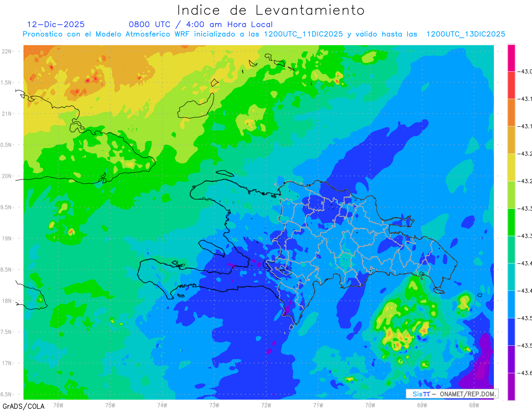Click the "12-Dic-2025" date text
532x411 pixels.
click(x=56, y=24)
